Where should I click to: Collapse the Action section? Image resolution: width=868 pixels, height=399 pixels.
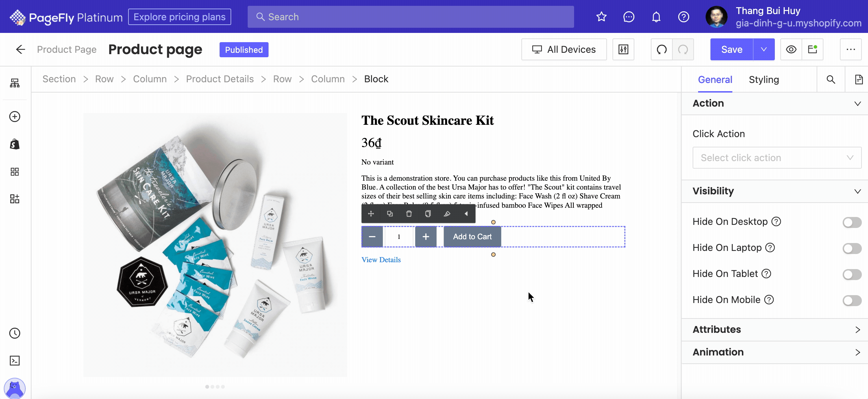coord(775,104)
